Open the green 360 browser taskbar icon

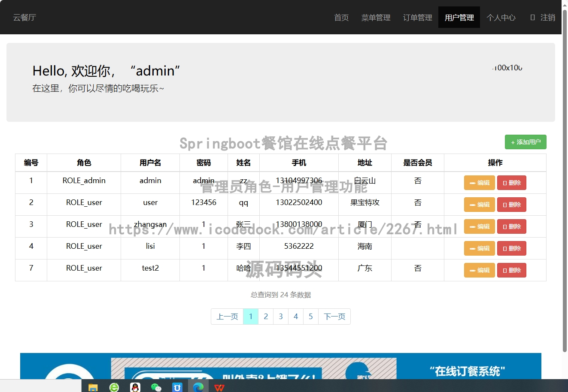(x=114, y=387)
